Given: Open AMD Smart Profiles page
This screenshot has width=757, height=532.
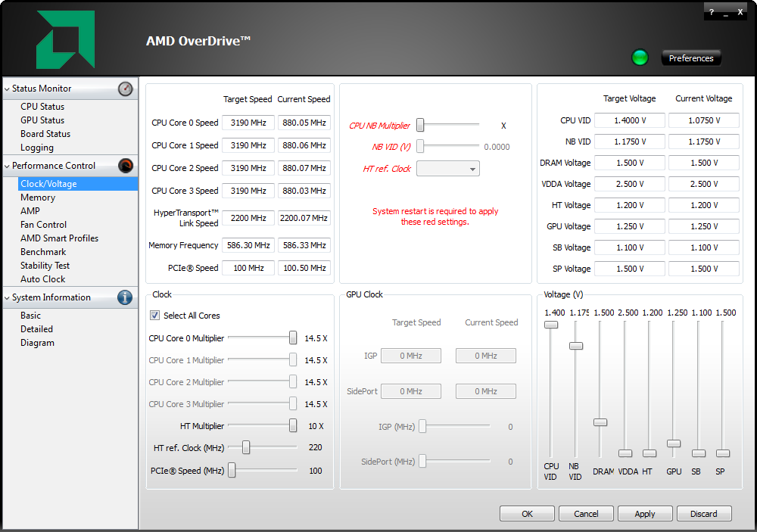Looking at the screenshot, I should tap(59, 238).
